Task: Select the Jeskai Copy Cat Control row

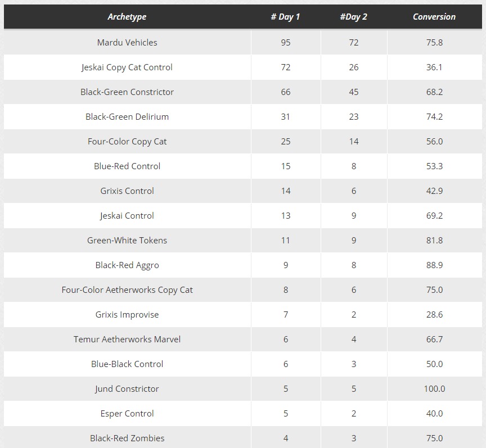Action: tap(243, 67)
